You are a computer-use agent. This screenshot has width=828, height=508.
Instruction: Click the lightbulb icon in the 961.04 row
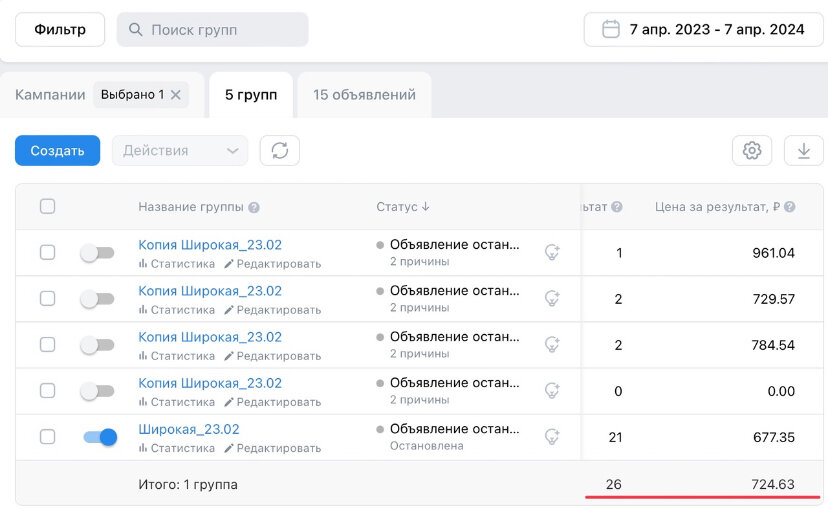552,252
